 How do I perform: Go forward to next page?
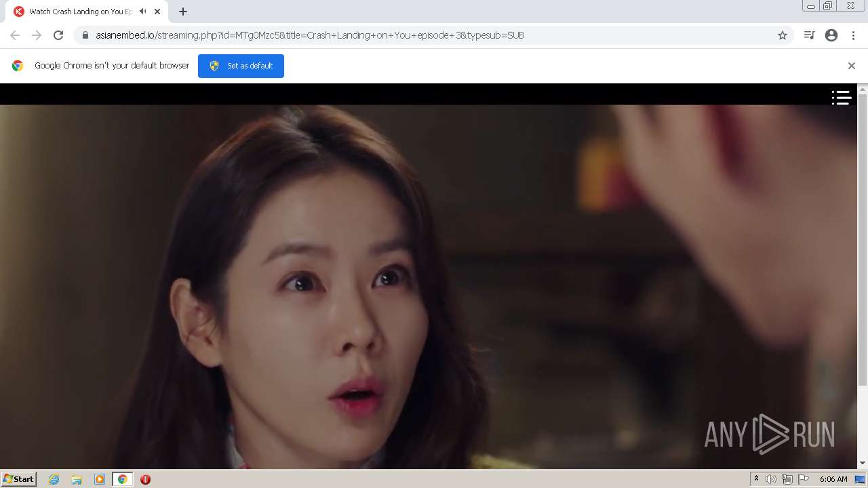click(37, 35)
